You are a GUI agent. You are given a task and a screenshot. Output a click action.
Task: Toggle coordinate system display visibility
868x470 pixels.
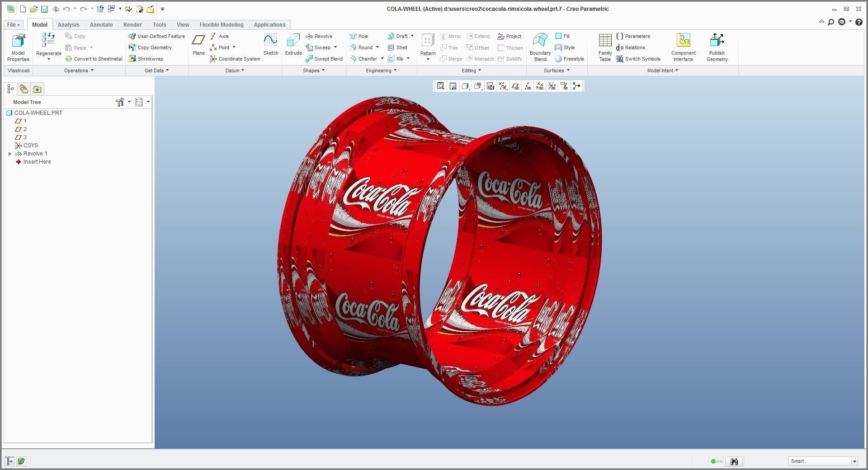552,86
